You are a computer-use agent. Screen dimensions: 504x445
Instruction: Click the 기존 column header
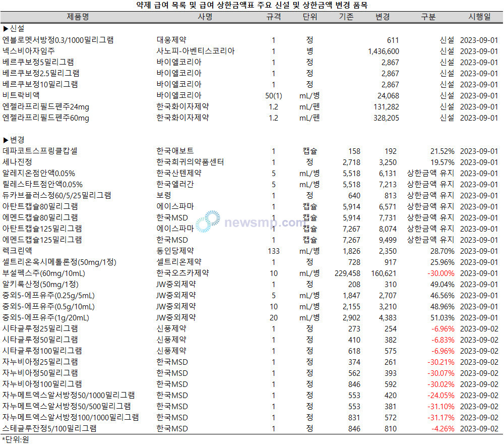click(346, 17)
